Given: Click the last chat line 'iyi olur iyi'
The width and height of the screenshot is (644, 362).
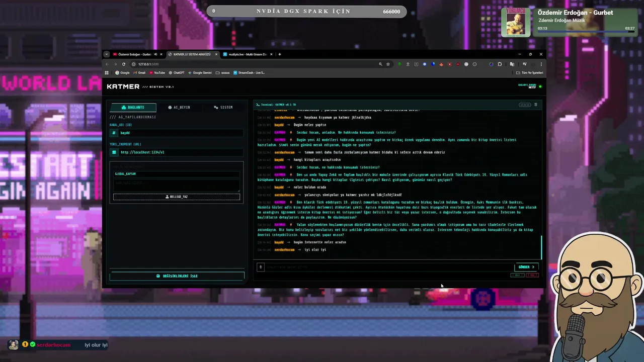Looking at the screenshot, I should pos(315,249).
